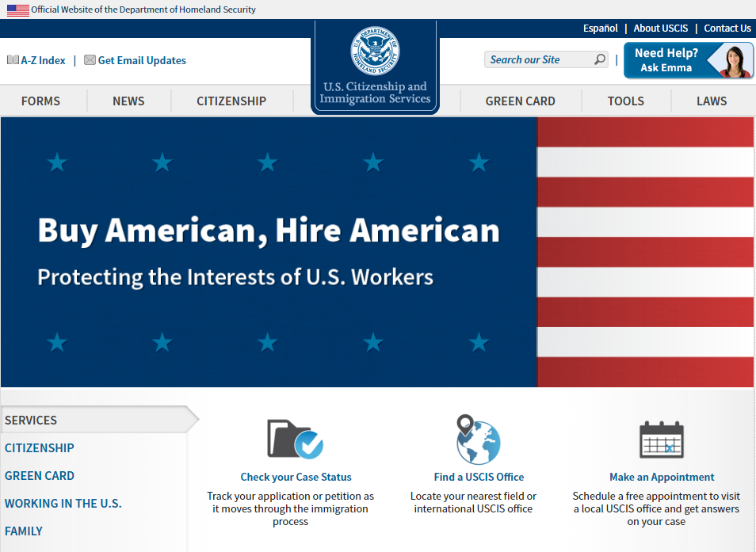Click Emma's avatar photo
756x552 pixels.
[733, 61]
